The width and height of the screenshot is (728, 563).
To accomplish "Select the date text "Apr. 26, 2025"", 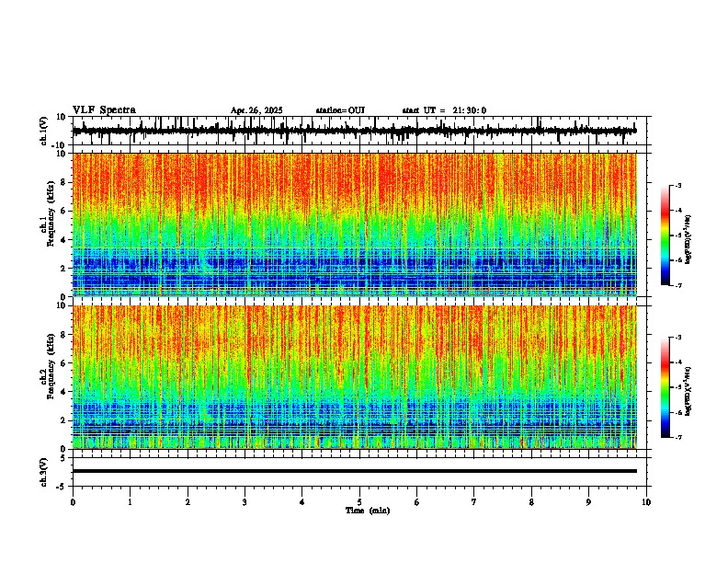I will pos(256,110).
